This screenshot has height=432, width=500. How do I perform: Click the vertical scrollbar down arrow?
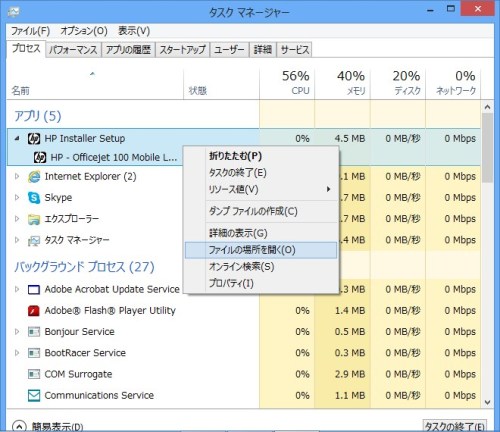(x=487, y=402)
